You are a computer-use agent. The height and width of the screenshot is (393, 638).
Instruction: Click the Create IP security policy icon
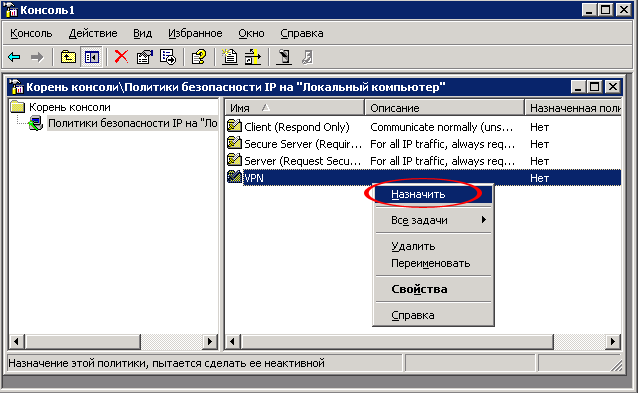pos(229,57)
